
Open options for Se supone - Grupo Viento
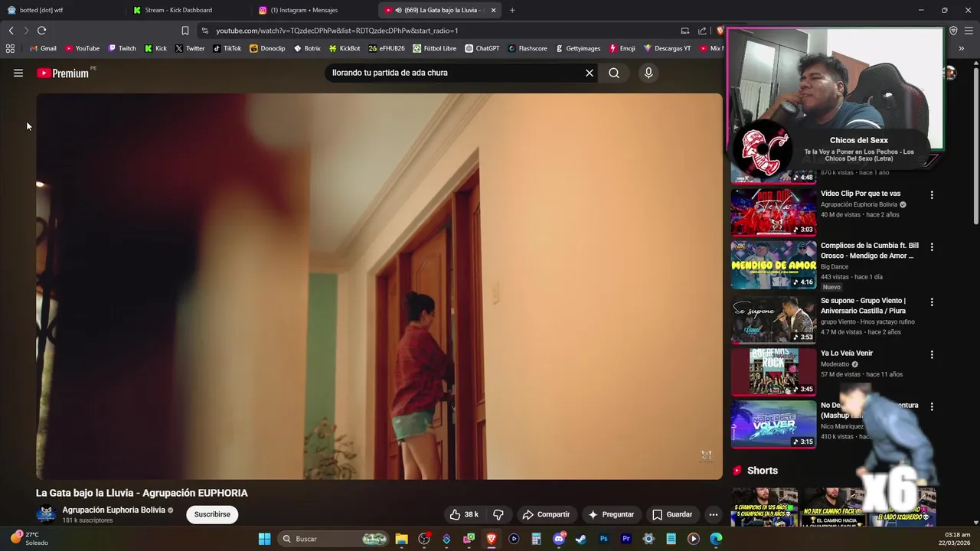point(932,302)
